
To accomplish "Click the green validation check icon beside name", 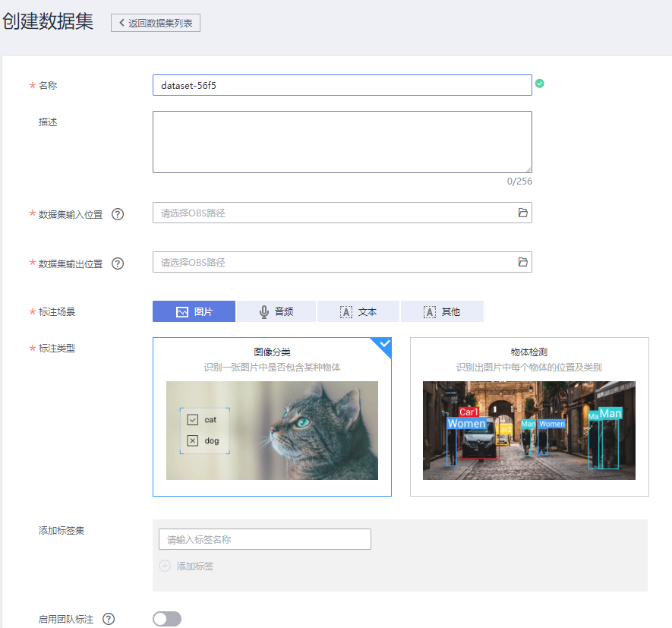I will [540, 84].
